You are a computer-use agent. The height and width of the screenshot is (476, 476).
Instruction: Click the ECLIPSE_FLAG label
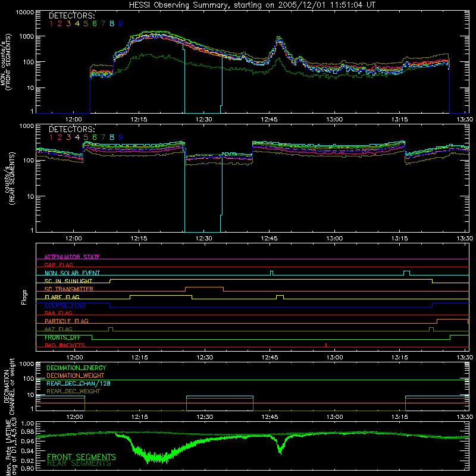65,305
